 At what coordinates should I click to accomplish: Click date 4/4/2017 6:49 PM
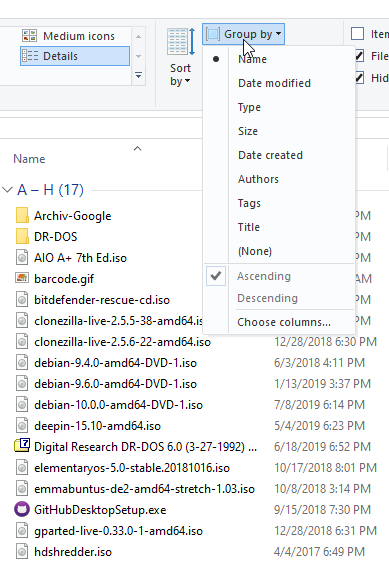tap(319, 552)
